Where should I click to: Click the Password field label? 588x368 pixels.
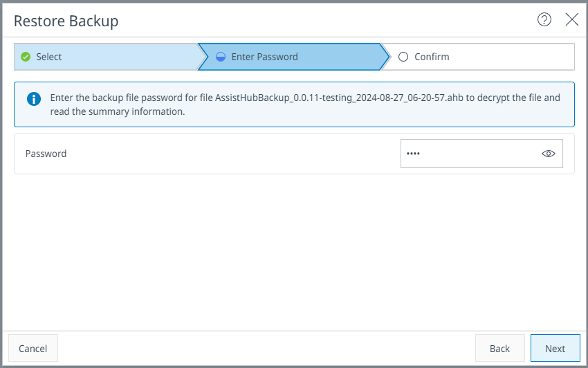(x=46, y=154)
